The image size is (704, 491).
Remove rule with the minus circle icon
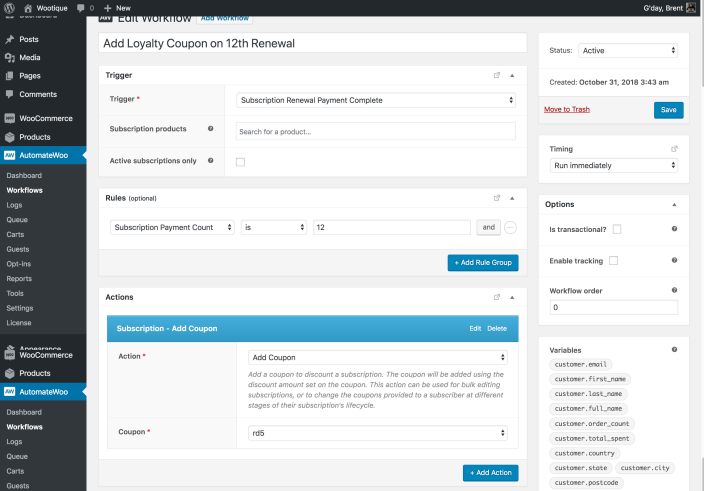pyautogui.click(x=510, y=227)
